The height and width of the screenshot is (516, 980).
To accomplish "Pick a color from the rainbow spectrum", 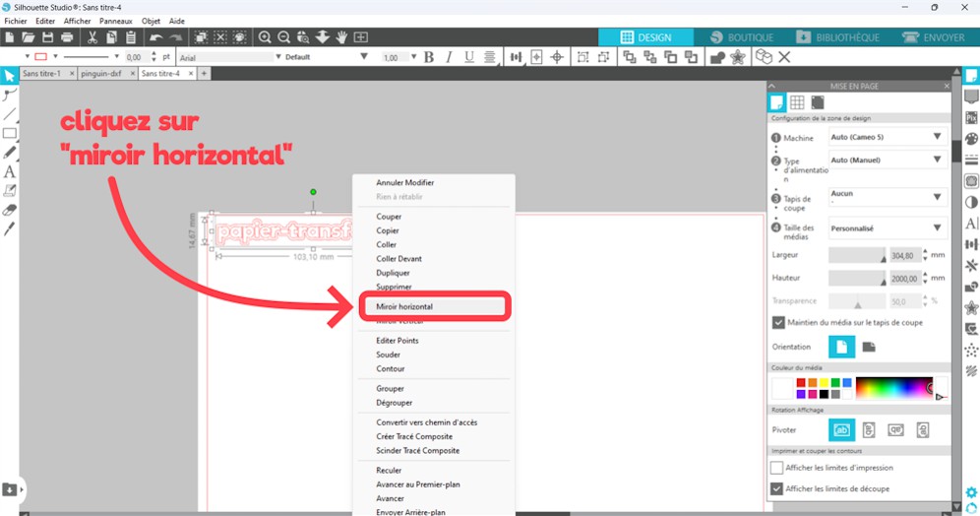I will point(893,388).
